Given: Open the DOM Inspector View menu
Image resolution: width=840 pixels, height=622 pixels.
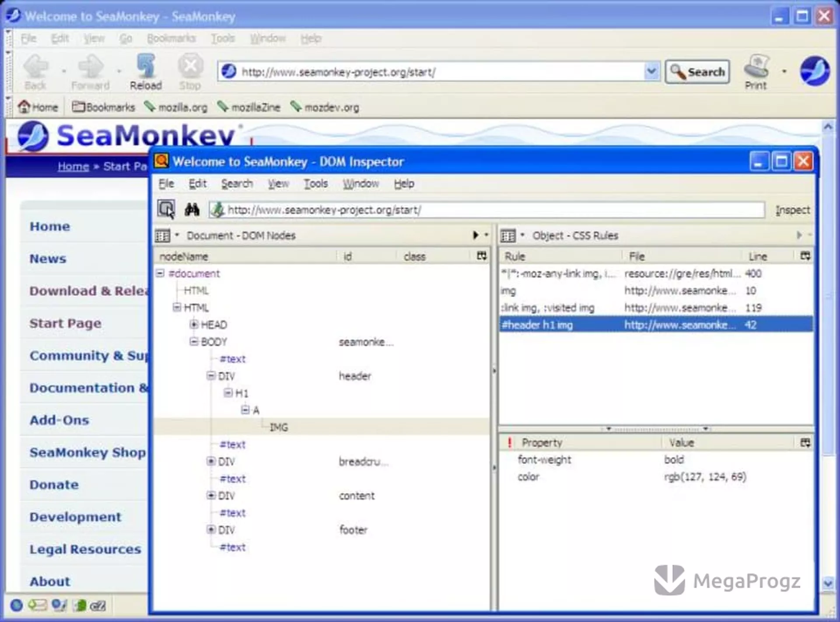Looking at the screenshot, I should (278, 183).
